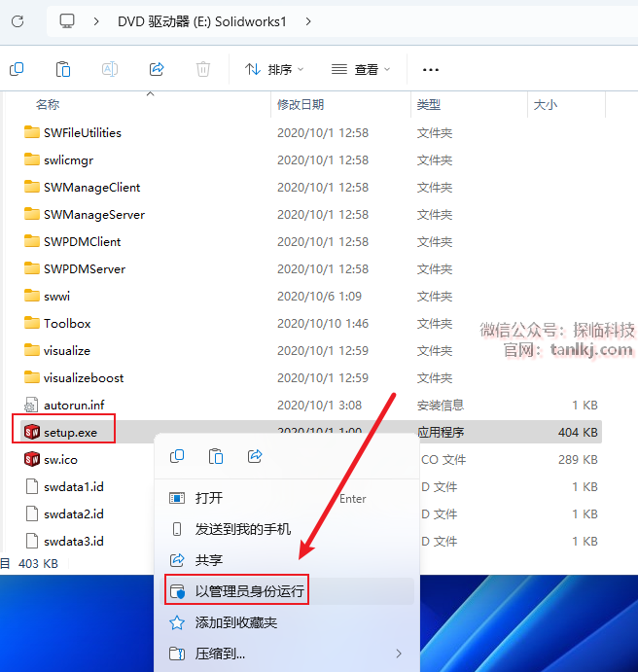The image size is (638, 672).
Task: Click the gear file icon of autorun.inf
Action: point(31,405)
